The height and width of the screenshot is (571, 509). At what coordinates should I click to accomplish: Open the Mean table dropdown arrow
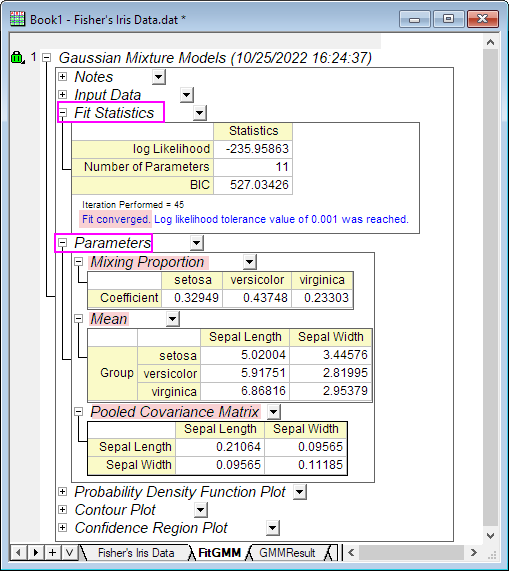[x=173, y=319]
